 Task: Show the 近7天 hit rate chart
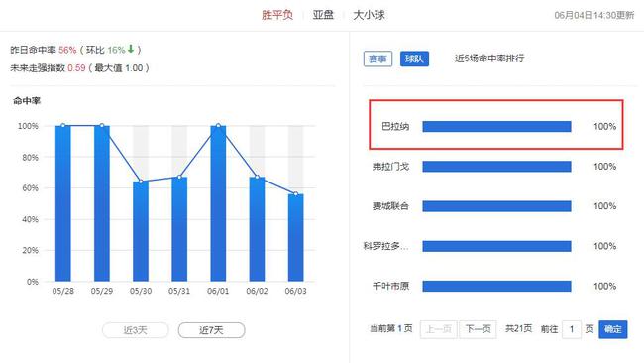coord(211,330)
